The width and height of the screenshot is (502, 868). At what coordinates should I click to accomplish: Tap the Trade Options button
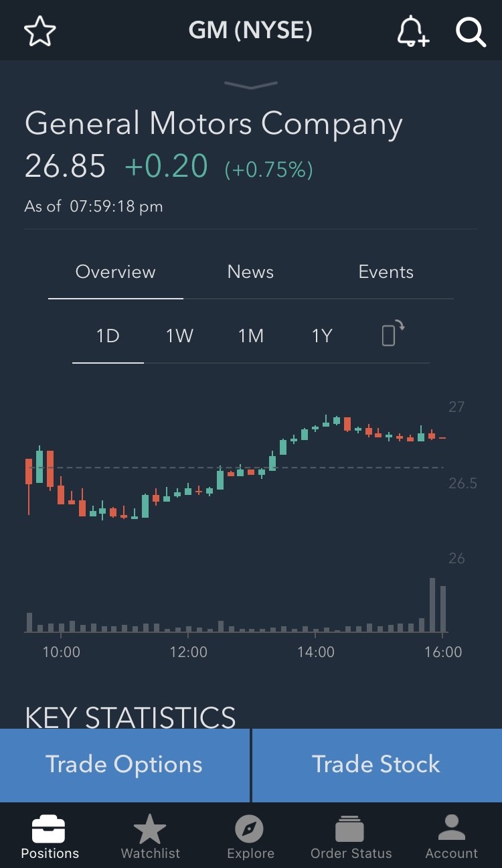point(124,765)
